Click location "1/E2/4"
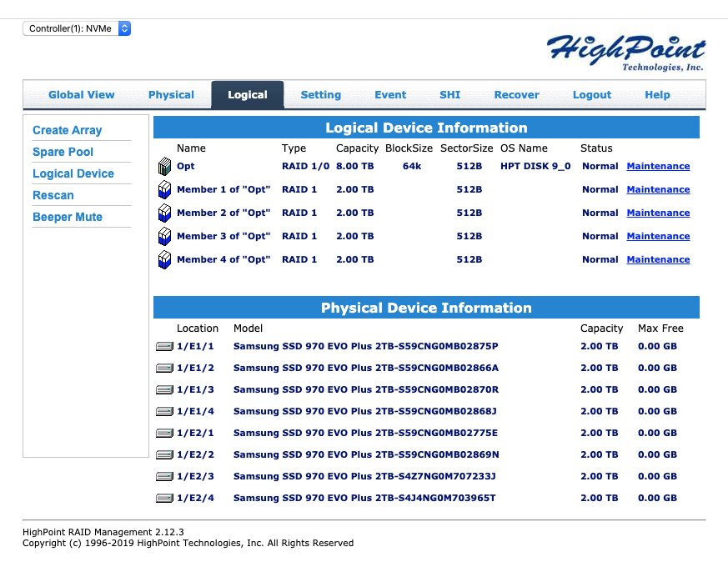The width and height of the screenshot is (728, 582). click(195, 498)
